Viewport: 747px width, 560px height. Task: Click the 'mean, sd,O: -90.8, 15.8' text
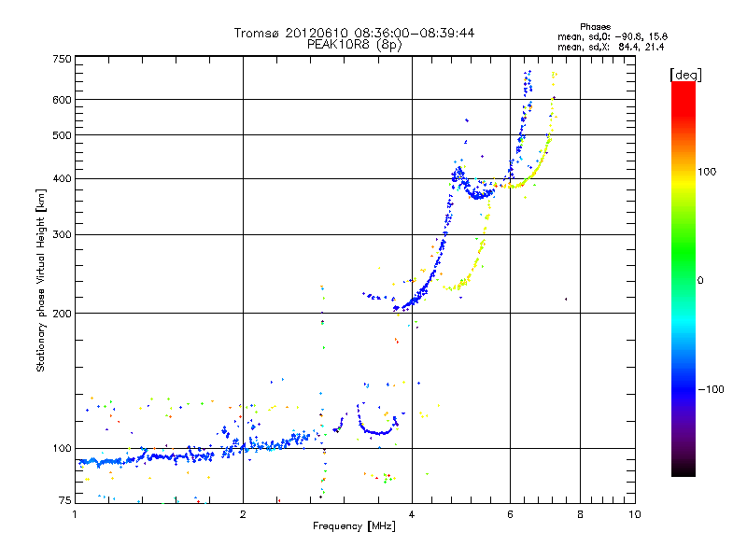(x=613, y=36)
